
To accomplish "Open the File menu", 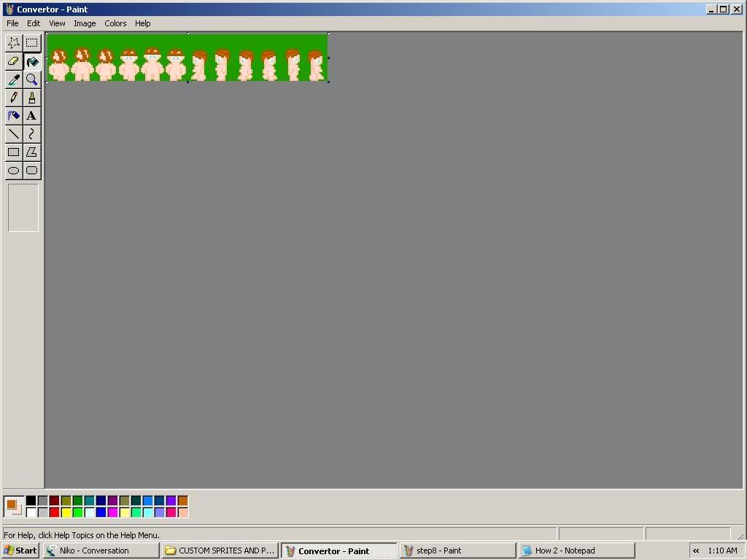I will pos(12,23).
